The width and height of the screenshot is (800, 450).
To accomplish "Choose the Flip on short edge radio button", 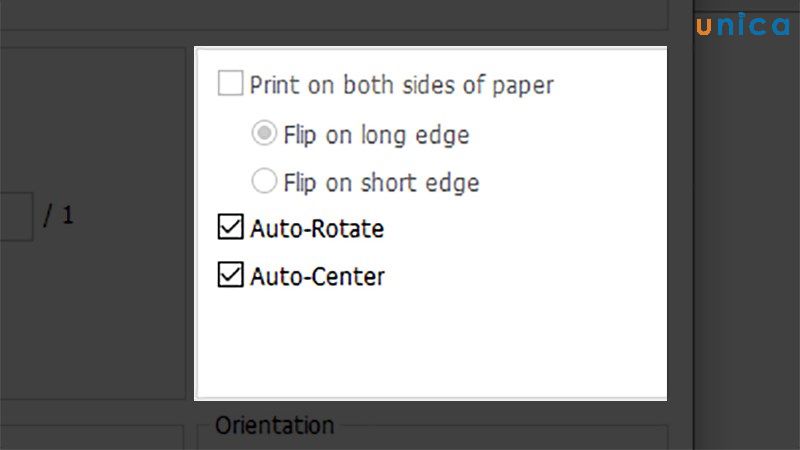I will (264, 181).
